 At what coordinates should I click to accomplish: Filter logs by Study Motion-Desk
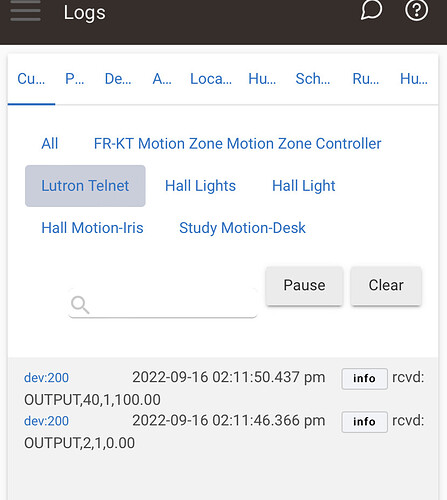(242, 228)
